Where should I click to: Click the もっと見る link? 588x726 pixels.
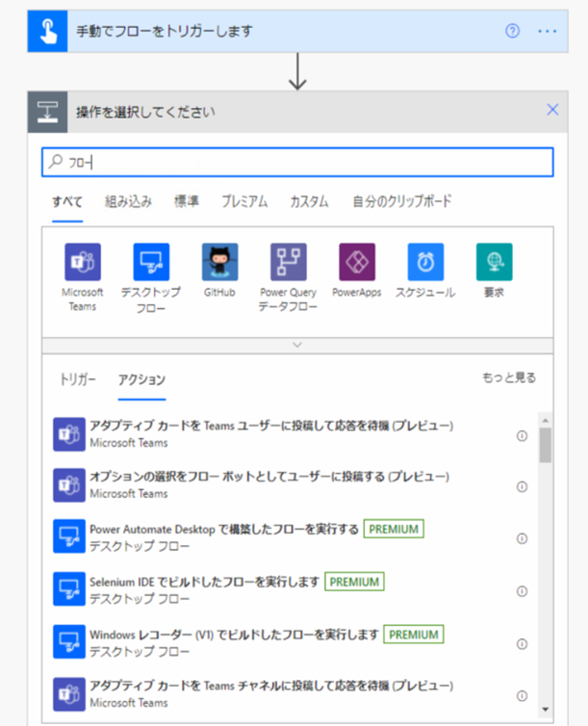point(509,377)
